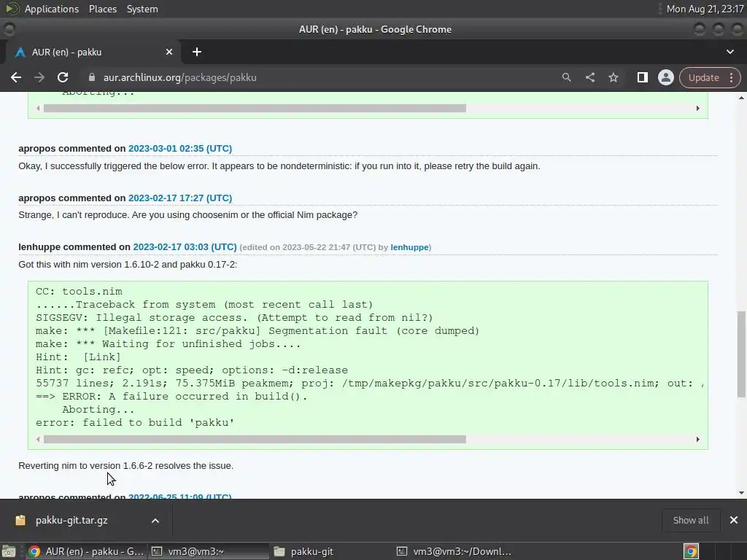
Task: Open Chrome's three-dot menu
Action: coord(731,77)
